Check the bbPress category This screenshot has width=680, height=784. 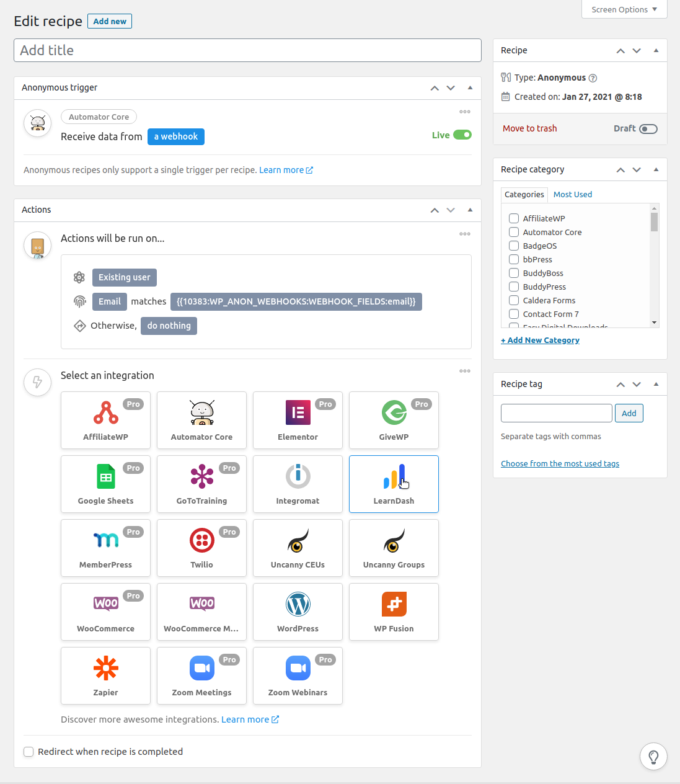pos(514,259)
